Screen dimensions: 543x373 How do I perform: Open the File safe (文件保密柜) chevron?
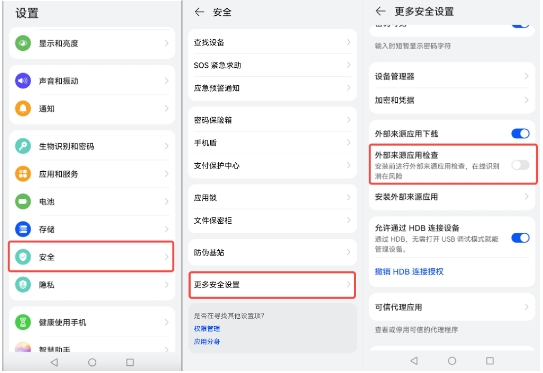[x=348, y=220]
